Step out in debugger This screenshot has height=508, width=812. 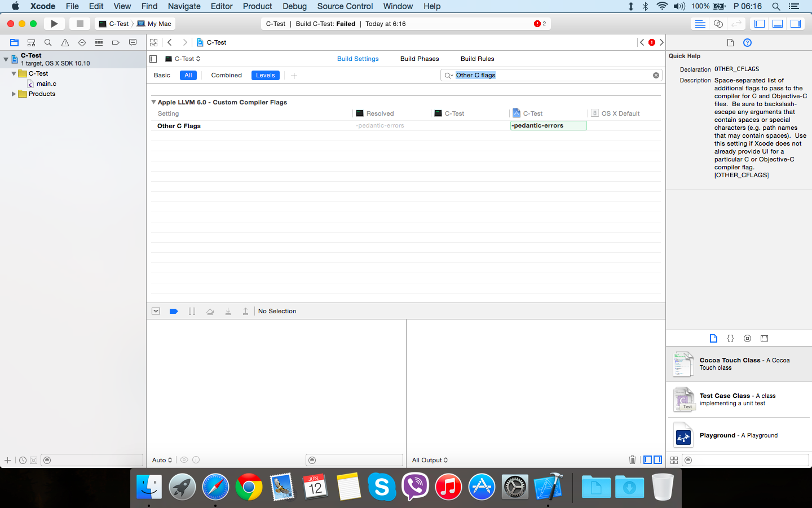pyautogui.click(x=245, y=311)
